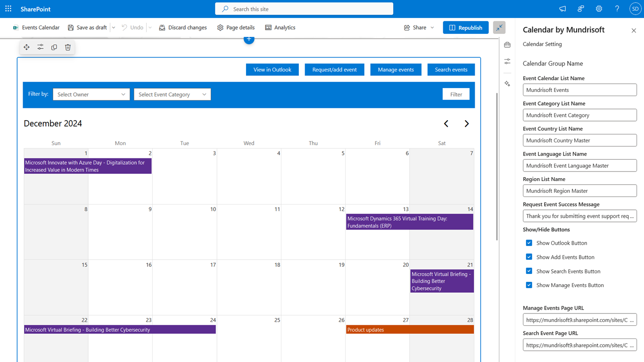Toggle Show Add Events Button checkbox
Image resolution: width=644 pixels, height=362 pixels.
(x=529, y=257)
